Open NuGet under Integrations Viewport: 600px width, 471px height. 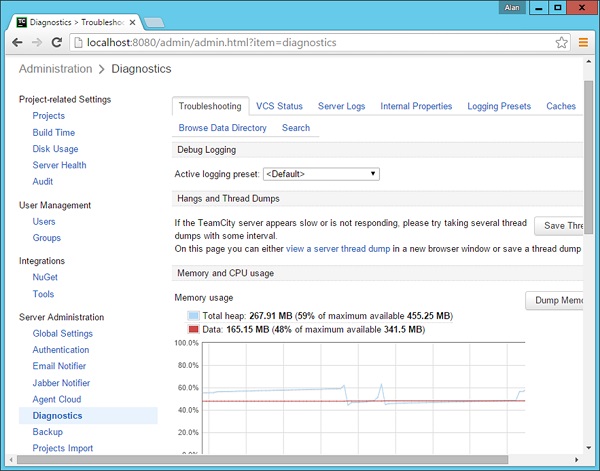click(x=45, y=277)
